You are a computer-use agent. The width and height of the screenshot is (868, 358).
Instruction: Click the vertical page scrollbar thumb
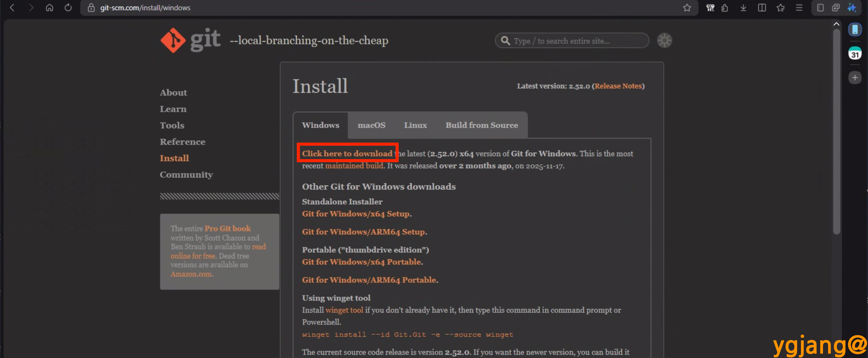pos(836,131)
